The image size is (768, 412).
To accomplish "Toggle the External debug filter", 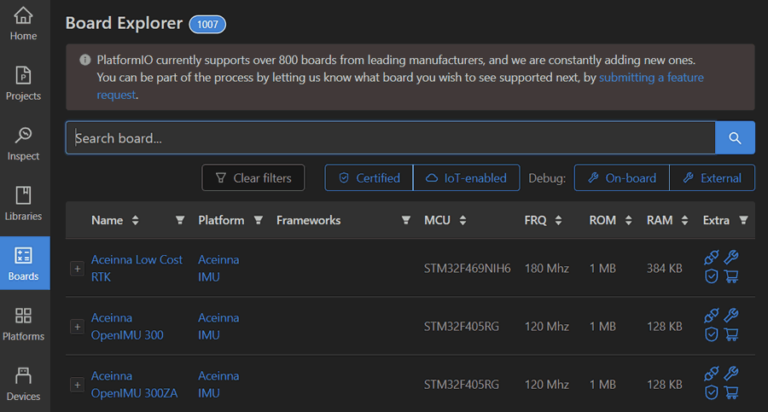I will coord(711,178).
